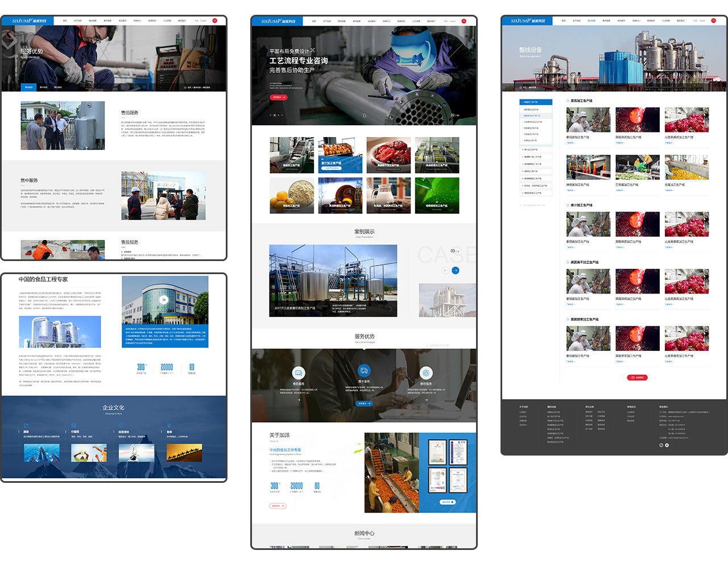Image resolution: width=728 pixels, height=571 pixels.
Task: Select the first hero carousel indicator dot
Action: pyautogui.click(x=271, y=115)
